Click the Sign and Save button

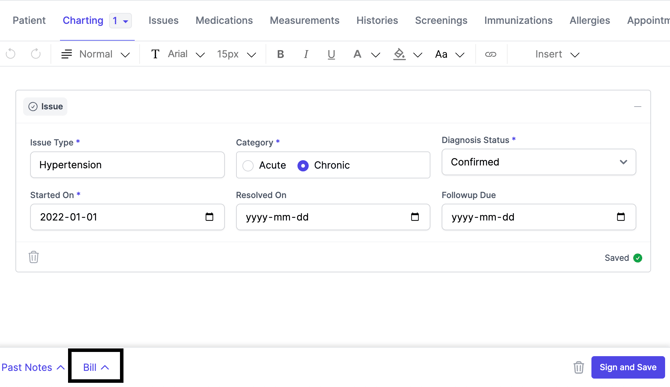[x=628, y=367]
